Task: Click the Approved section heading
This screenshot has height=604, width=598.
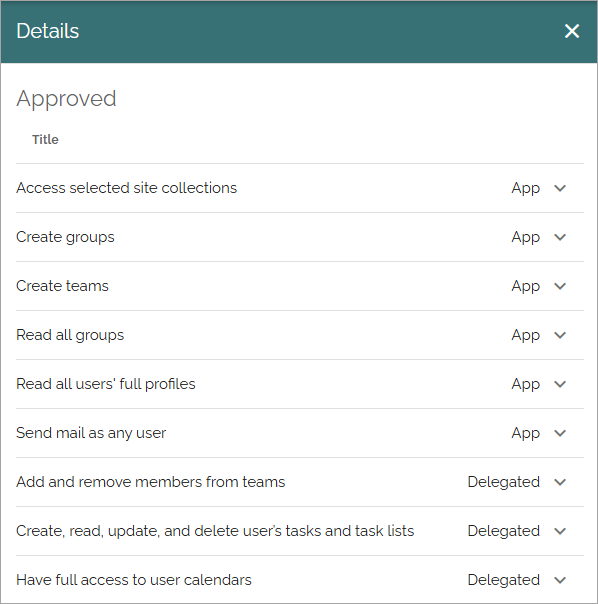Action: click(x=66, y=99)
